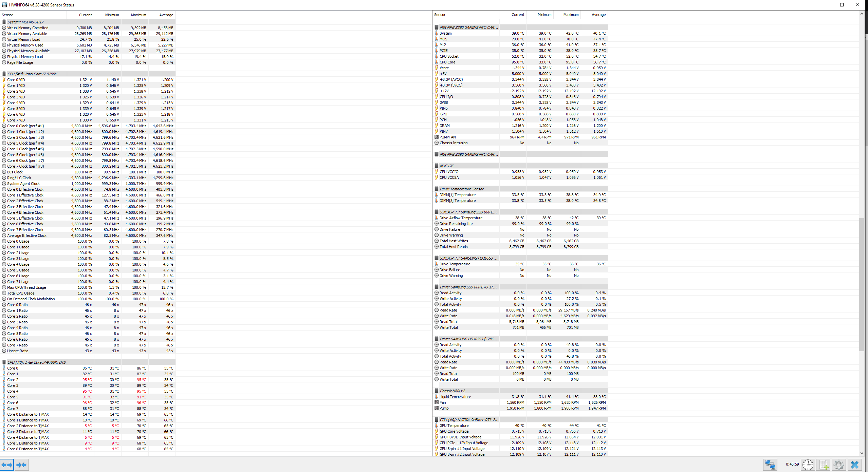This screenshot has height=472, width=868.
Task: Open sensor settings gear icon
Action: coord(839,465)
